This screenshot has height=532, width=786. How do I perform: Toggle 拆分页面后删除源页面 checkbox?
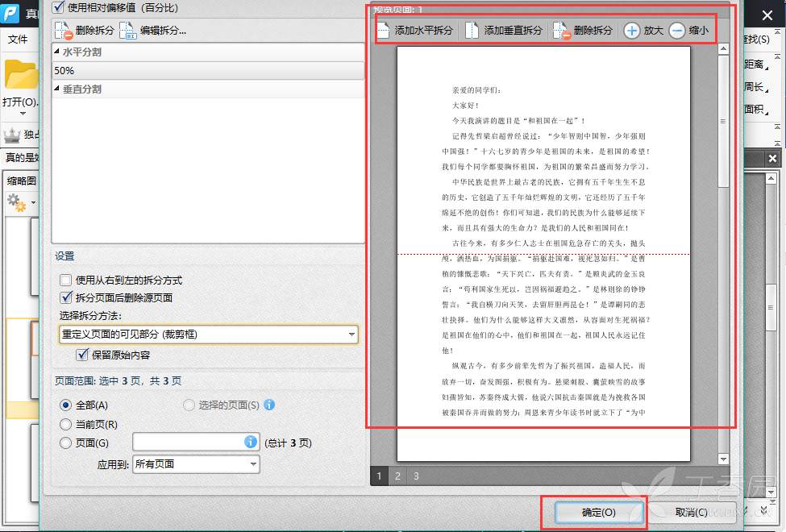click(65, 297)
